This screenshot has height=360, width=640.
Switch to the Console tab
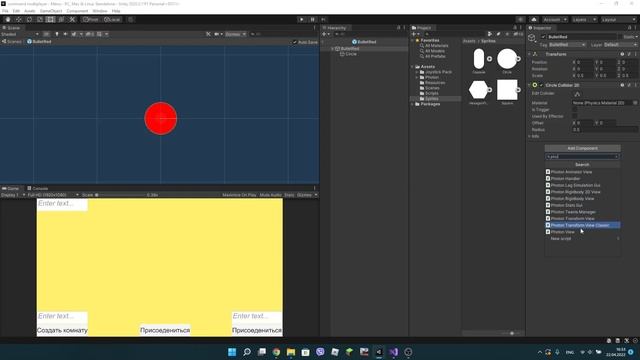(x=38, y=189)
